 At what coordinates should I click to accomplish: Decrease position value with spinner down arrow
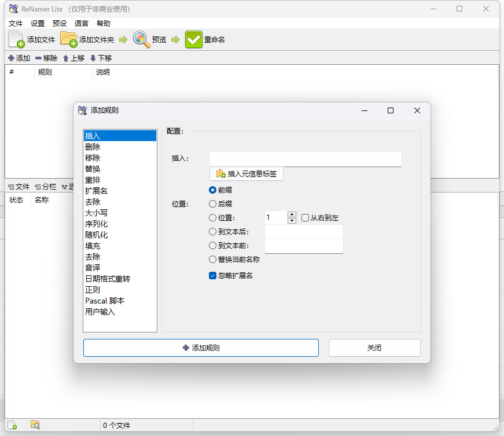click(x=292, y=221)
